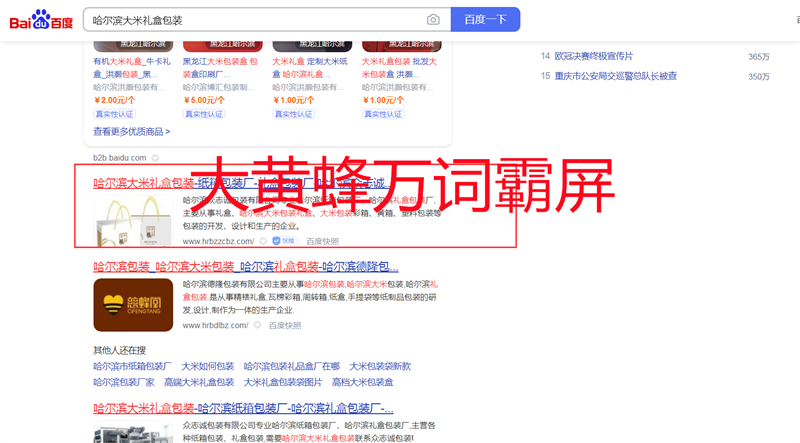This screenshot has height=443, width=800.
Task: Open result 哈尔滨大米礼盒包装-哈尔滨纸箱包装厂-哈尔滨礼盒包装厂
Action: 243,408
